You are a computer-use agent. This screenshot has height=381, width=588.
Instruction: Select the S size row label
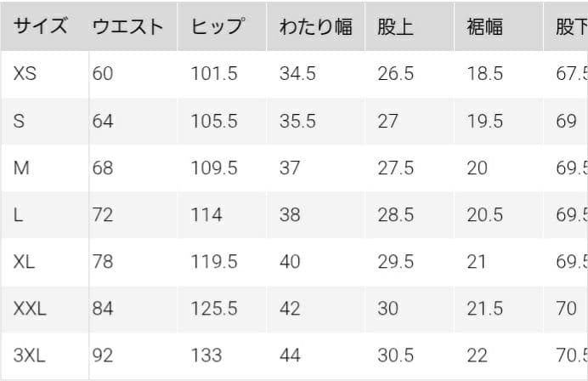tap(20, 121)
